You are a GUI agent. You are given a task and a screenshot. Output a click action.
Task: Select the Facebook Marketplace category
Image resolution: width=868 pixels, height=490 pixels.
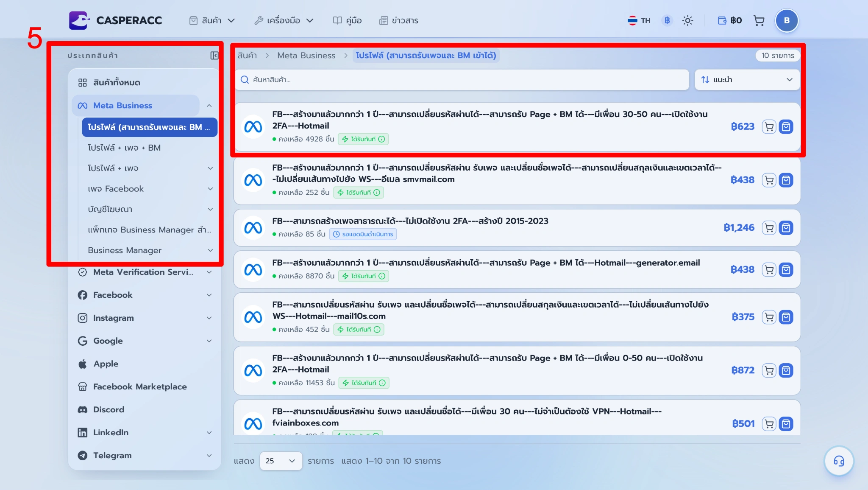point(145,386)
